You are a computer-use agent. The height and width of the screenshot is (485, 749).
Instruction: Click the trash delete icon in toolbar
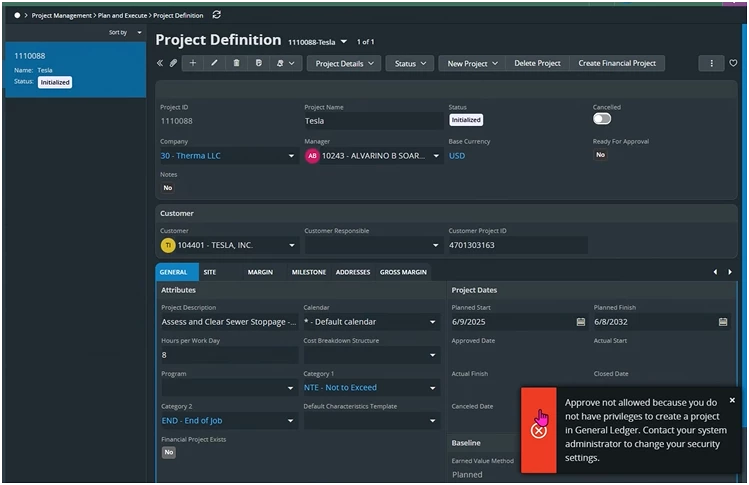pos(236,63)
